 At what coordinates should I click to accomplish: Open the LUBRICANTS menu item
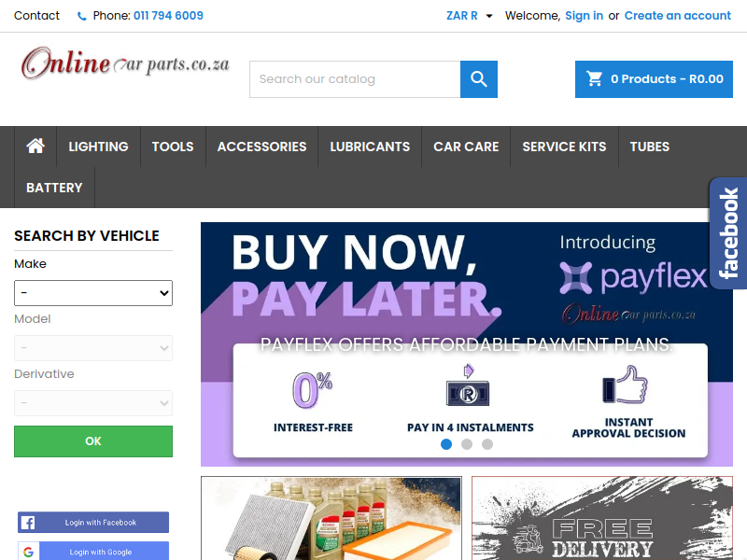click(x=370, y=147)
